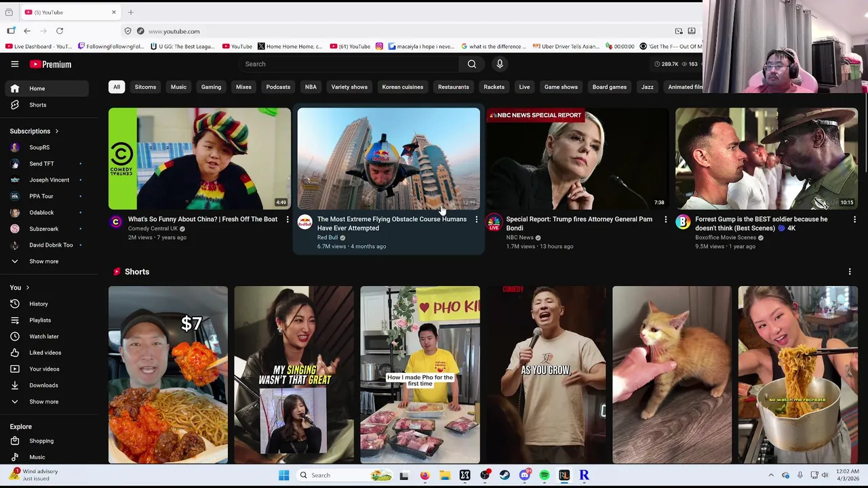Open Firefox from the taskbar
Image resolution: width=868 pixels, height=488 pixels.
pyautogui.click(x=425, y=475)
